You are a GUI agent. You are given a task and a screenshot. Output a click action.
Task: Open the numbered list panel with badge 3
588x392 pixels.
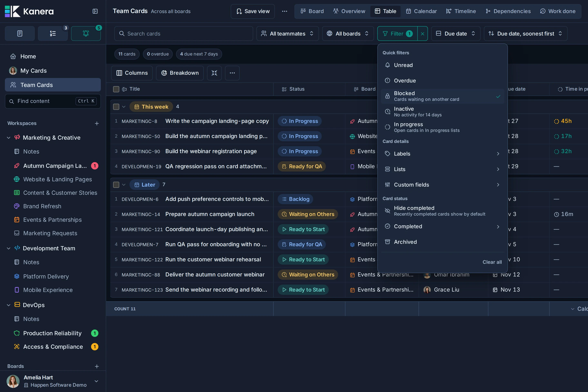[x=53, y=33]
